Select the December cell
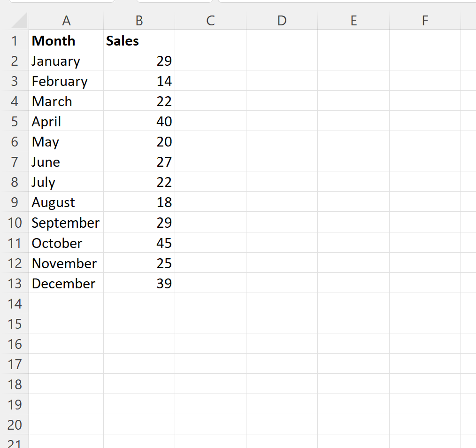Image resolution: width=476 pixels, height=448 pixels. [66, 283]
